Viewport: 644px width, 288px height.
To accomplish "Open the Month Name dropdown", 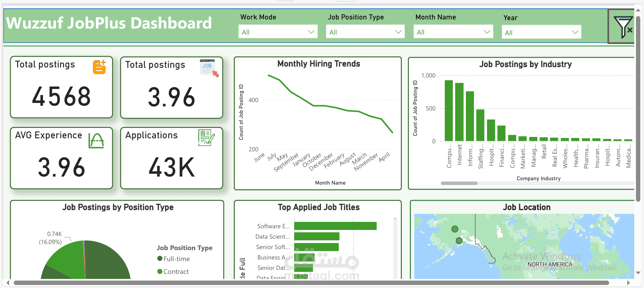I will (x=453, y=32).
